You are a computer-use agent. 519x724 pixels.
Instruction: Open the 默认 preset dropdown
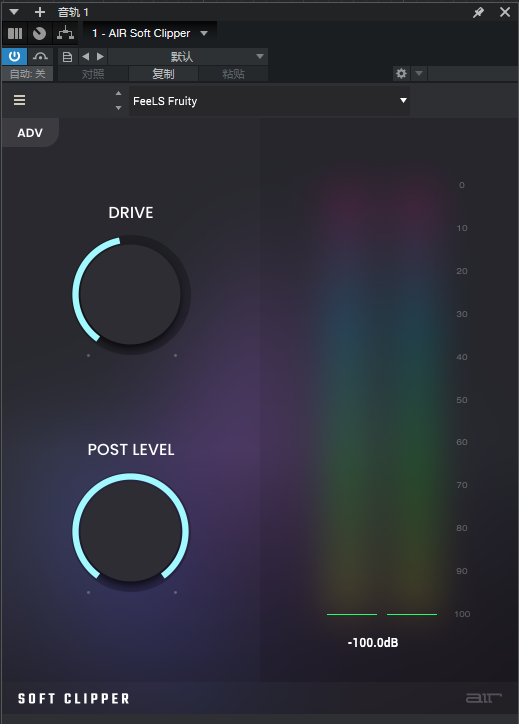[188, 57]
